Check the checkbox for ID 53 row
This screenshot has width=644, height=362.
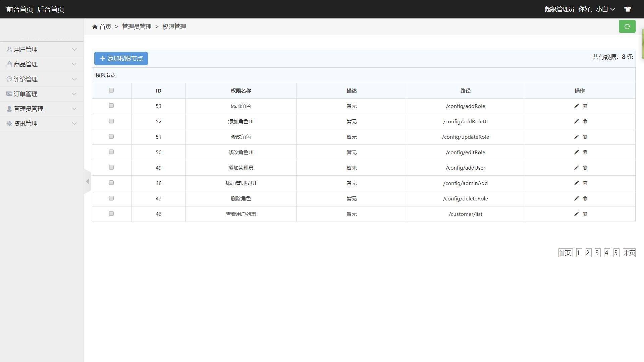(111, 106)
